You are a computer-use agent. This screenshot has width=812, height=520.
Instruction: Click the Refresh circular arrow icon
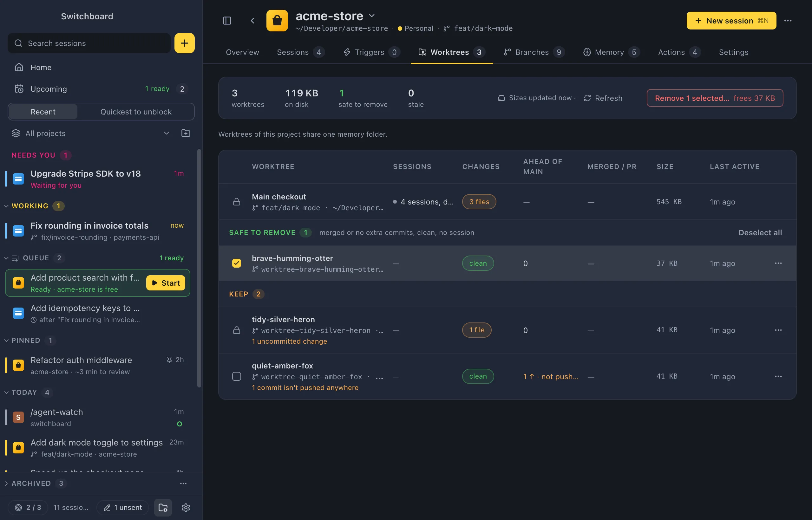pos(587,98)
